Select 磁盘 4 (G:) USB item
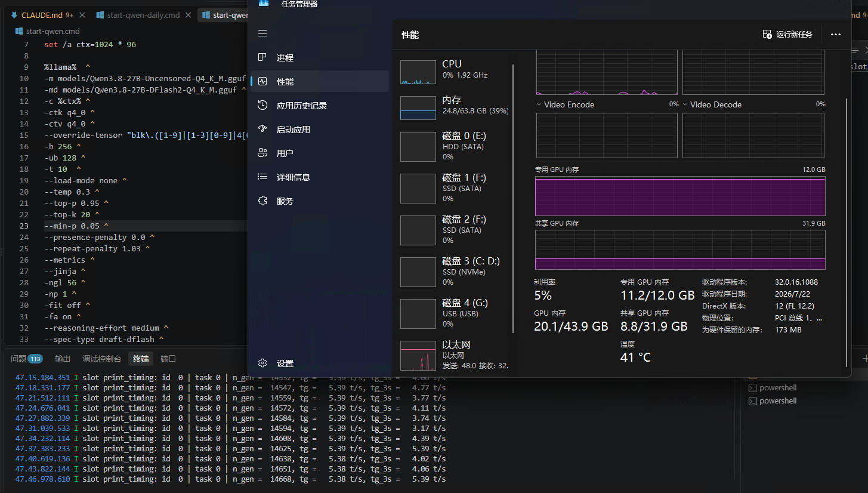This screenshot has width=868, height=493. (x=453, y=313)
